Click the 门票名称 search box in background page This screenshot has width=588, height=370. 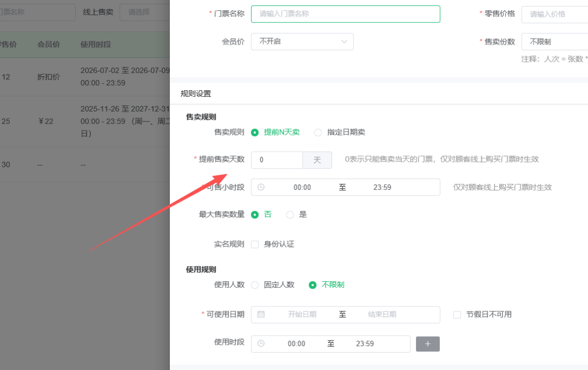(x=38, y=13)
